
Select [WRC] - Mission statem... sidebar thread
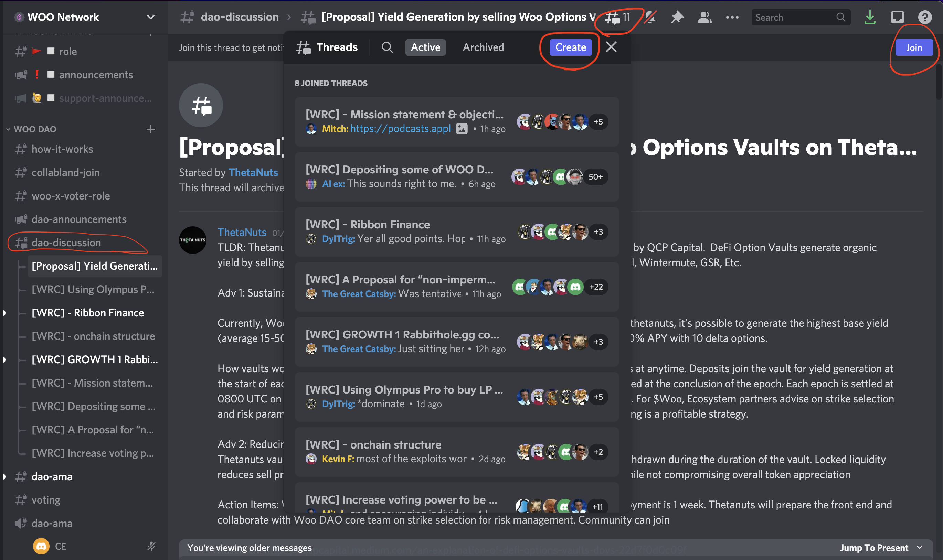95,383
